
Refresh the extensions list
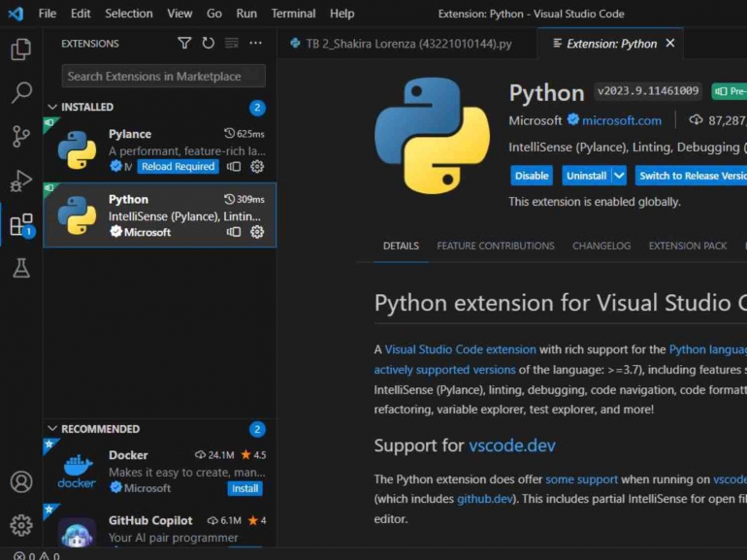(x=209, y=44)
